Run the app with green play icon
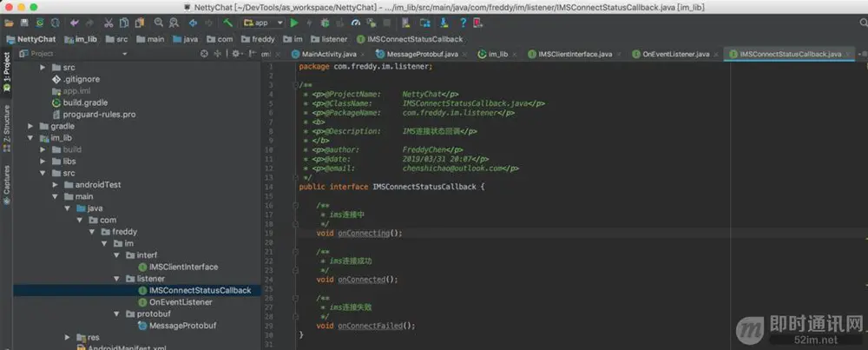The width and height of the screenshot is (868, 350). pyautogui.click(x=294, y=23)
